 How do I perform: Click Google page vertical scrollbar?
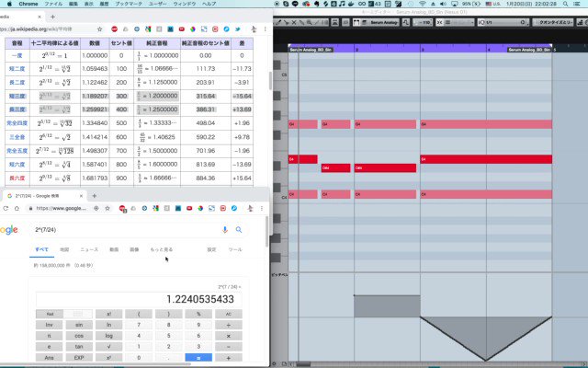click(267, 232)
